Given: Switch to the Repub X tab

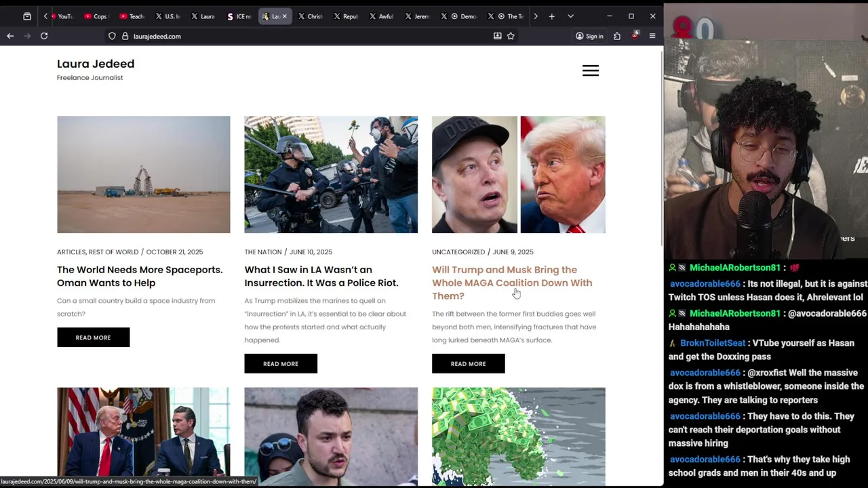Looking at the screenshot, I should 346,16.
